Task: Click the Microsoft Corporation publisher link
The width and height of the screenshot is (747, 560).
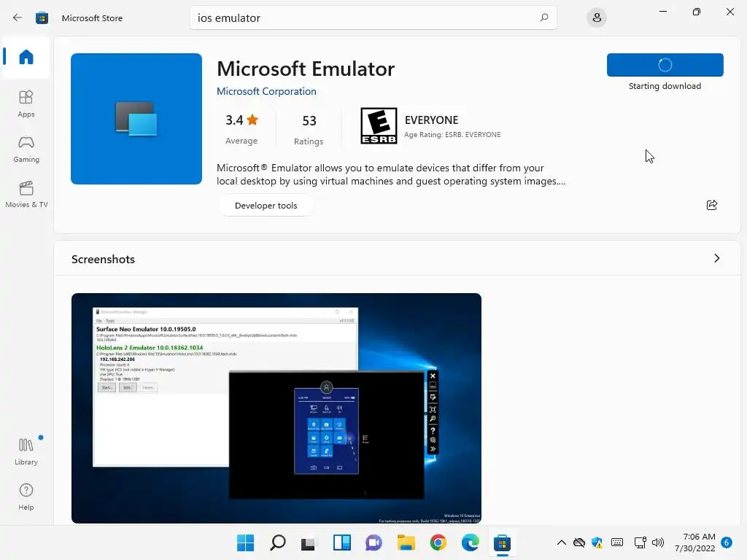Action: click(x=266, y=91)
